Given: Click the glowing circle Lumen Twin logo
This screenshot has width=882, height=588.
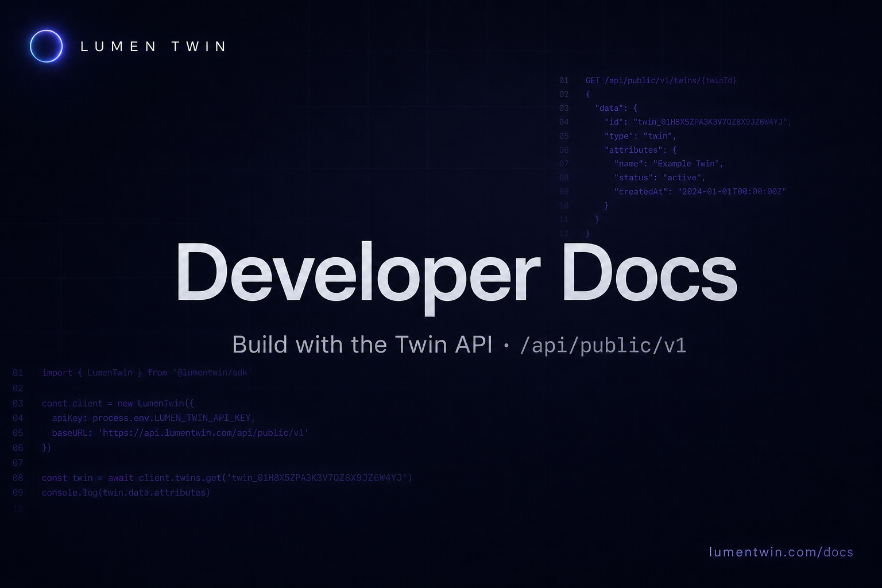Looking at the screenshot, I should click(46, 46).
